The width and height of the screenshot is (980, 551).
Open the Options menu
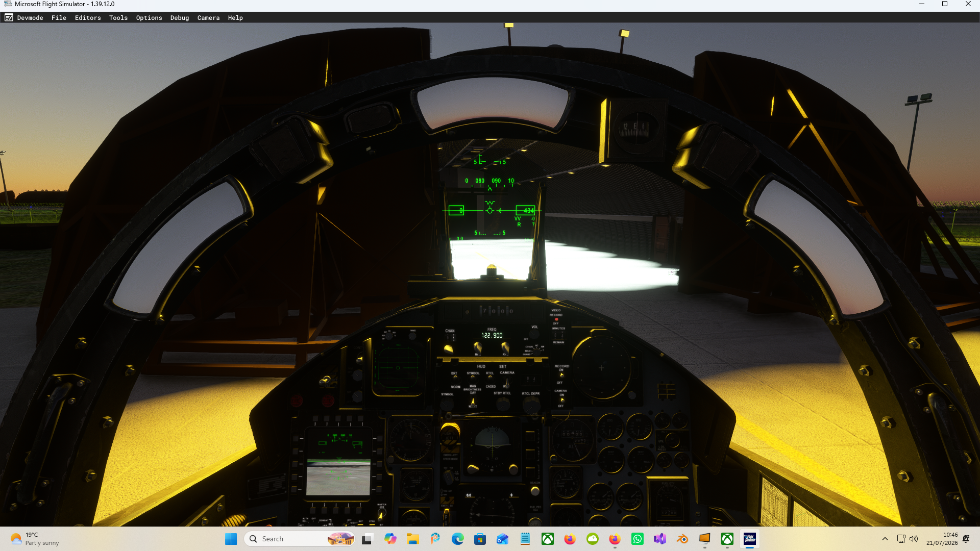click(149, 17)
